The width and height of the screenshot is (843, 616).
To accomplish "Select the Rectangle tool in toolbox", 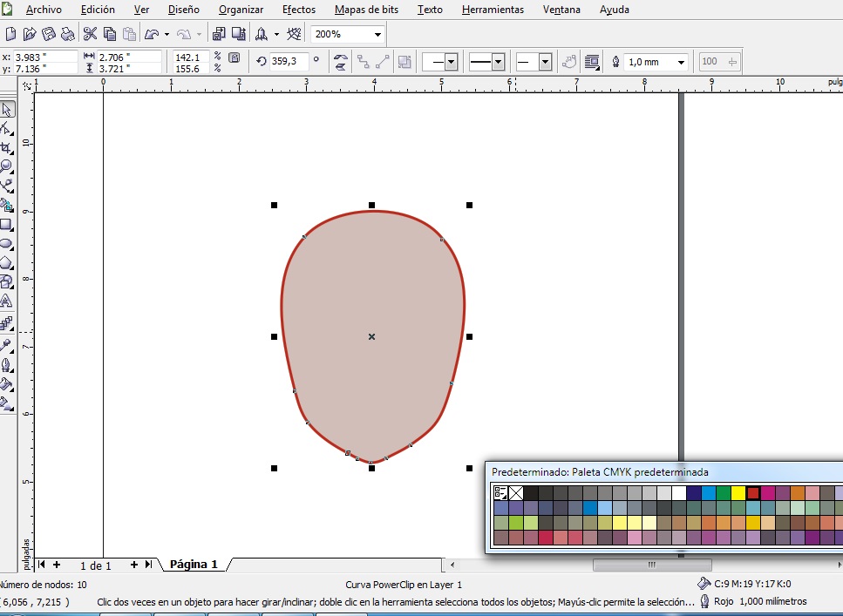I will click(x=6, y=224).
